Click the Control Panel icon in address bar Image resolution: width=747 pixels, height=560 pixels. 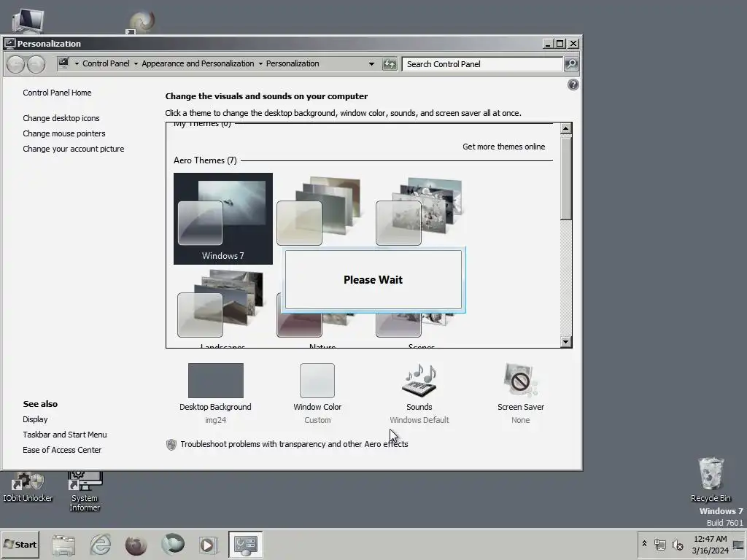click(64, 63)
